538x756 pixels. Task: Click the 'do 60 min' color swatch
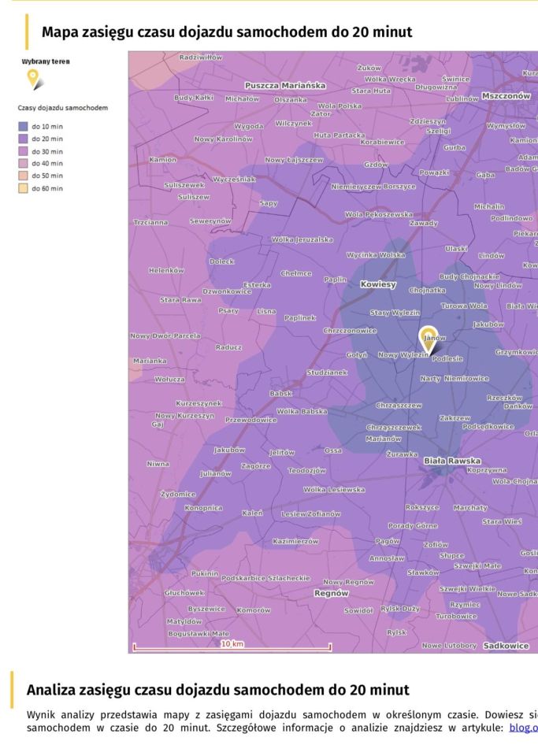[23, 188]
